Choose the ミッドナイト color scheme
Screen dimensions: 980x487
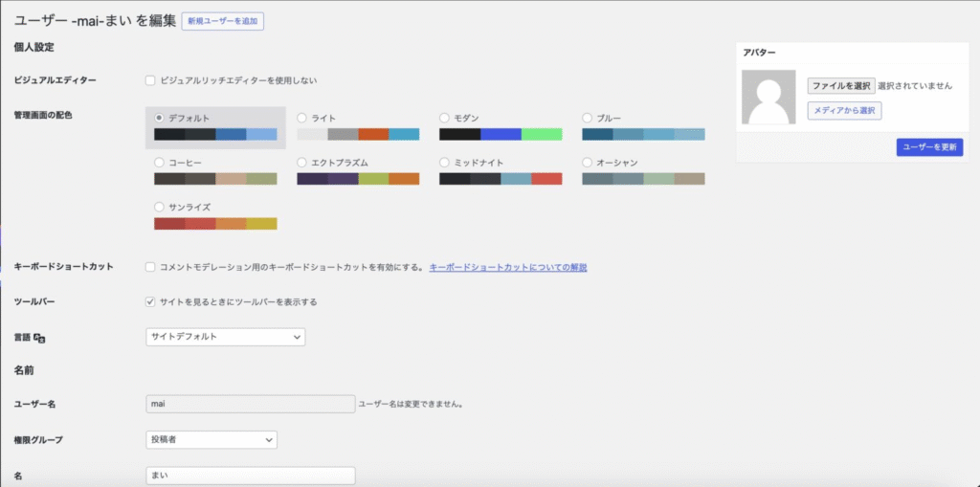(445, 163)
